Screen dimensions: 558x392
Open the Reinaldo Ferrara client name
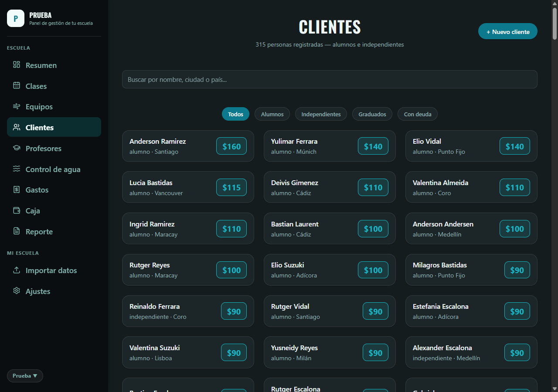point(154,306)
